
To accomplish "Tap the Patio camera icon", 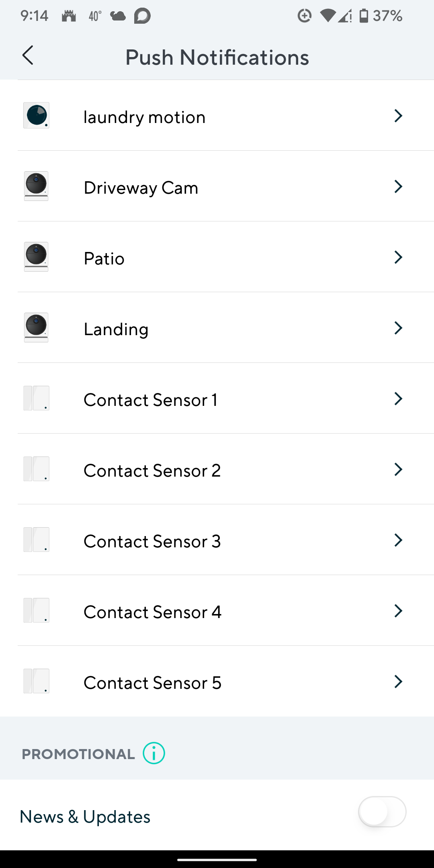I will coord(36,257).
